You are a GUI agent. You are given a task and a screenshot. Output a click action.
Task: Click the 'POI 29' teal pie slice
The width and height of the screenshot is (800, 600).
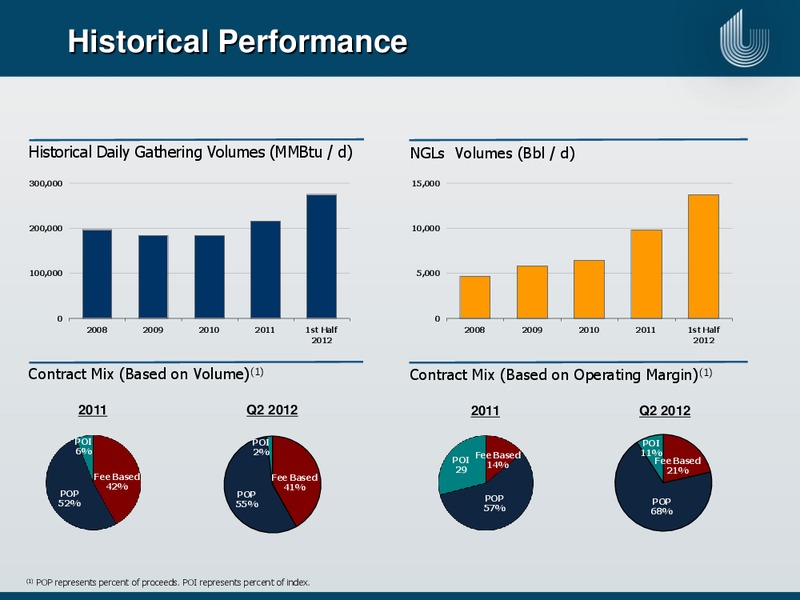click(461, 465)
